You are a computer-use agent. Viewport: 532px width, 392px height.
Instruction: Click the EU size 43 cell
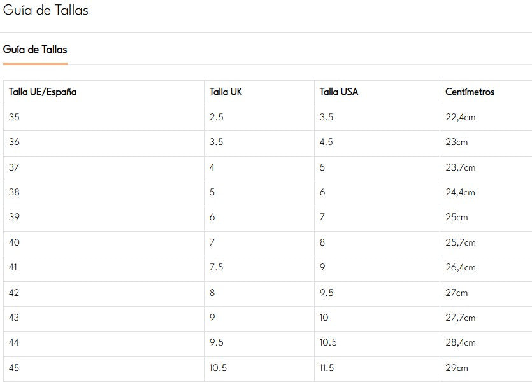point(15,318)
